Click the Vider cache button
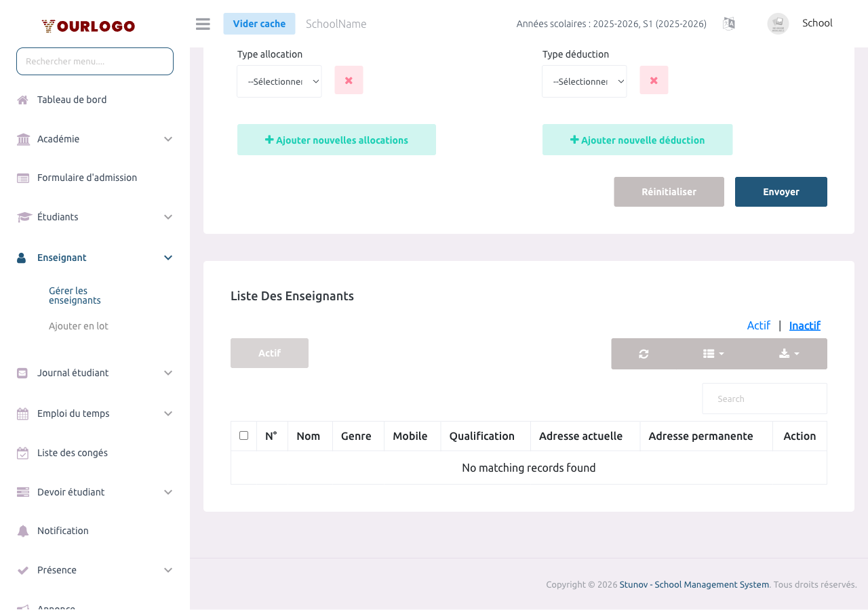This screenshot has width=868, height=610. tap(259, 24)
